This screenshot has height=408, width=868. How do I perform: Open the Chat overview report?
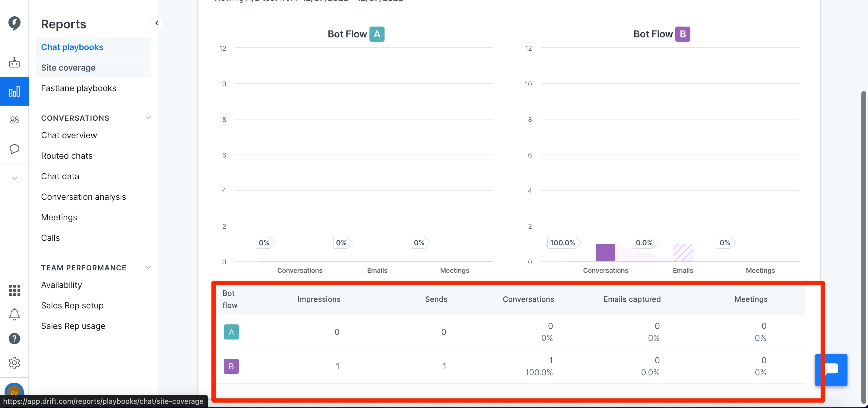coord(69,135)
